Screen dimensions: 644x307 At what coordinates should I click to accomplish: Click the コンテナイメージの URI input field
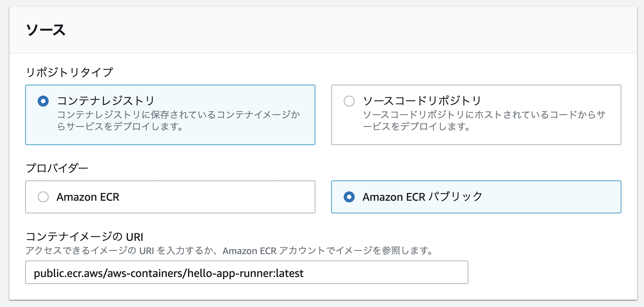click(x=247, y=273)
